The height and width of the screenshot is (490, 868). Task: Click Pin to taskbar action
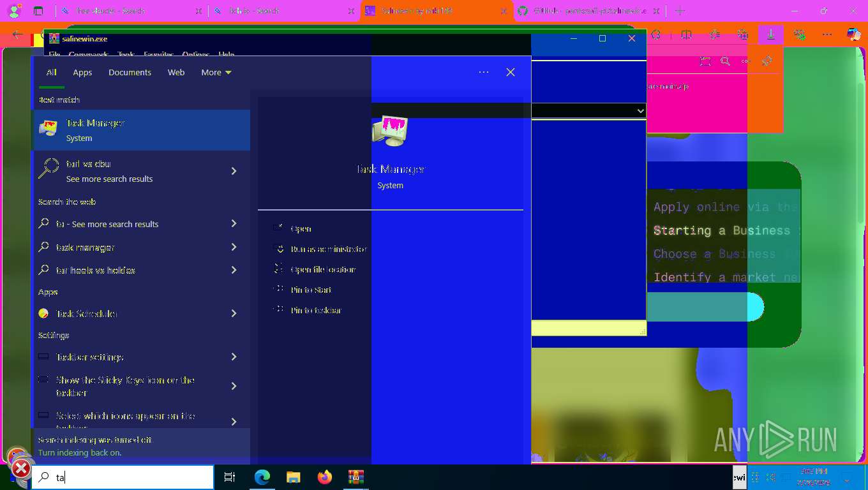316,310
